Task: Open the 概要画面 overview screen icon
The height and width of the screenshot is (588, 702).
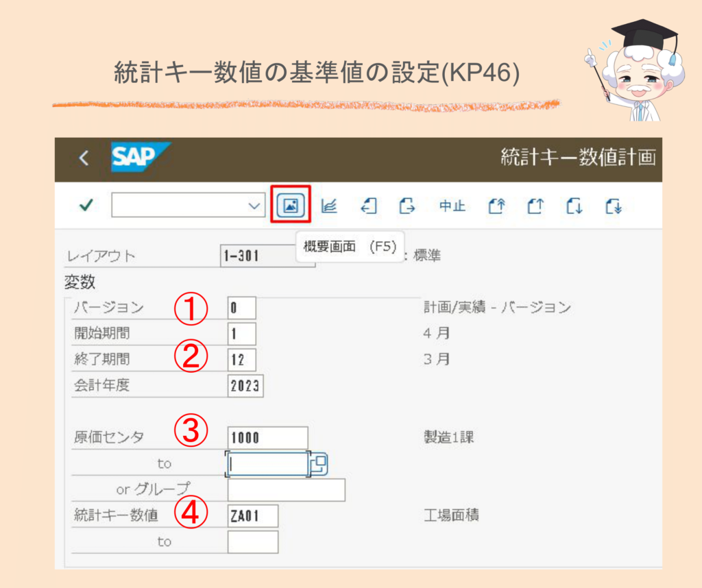Action: 290,205
